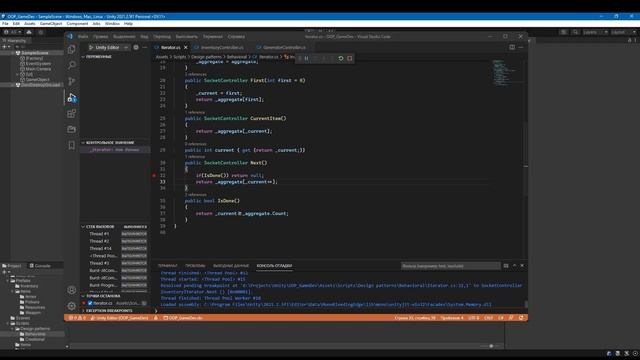Click the OOP_GameDev.sln status bar item
Image resolution: width=640 pixels, height=360 pixels.
pos(183,318)
